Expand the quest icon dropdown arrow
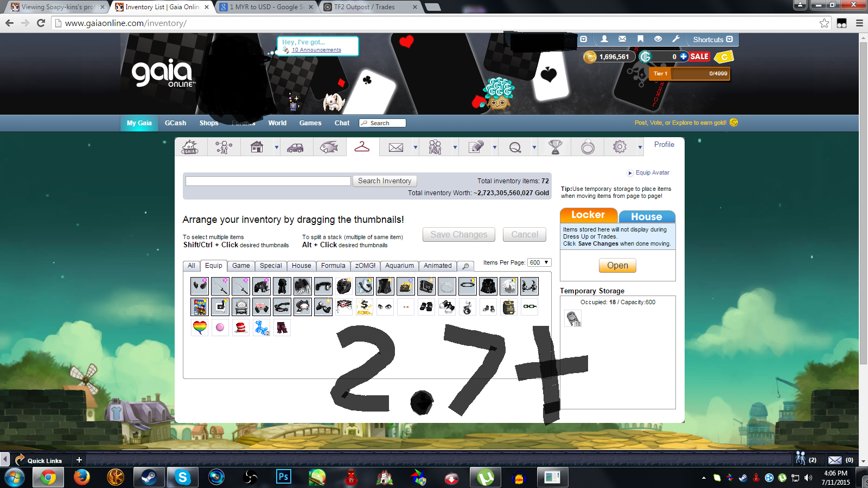 [x=534, y=147]
